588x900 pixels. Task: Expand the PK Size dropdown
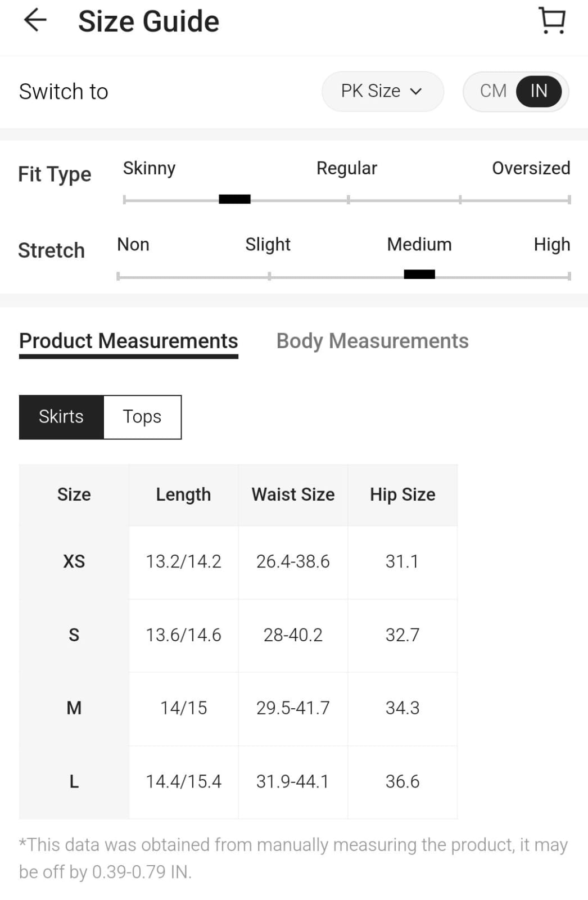[382, 91]
